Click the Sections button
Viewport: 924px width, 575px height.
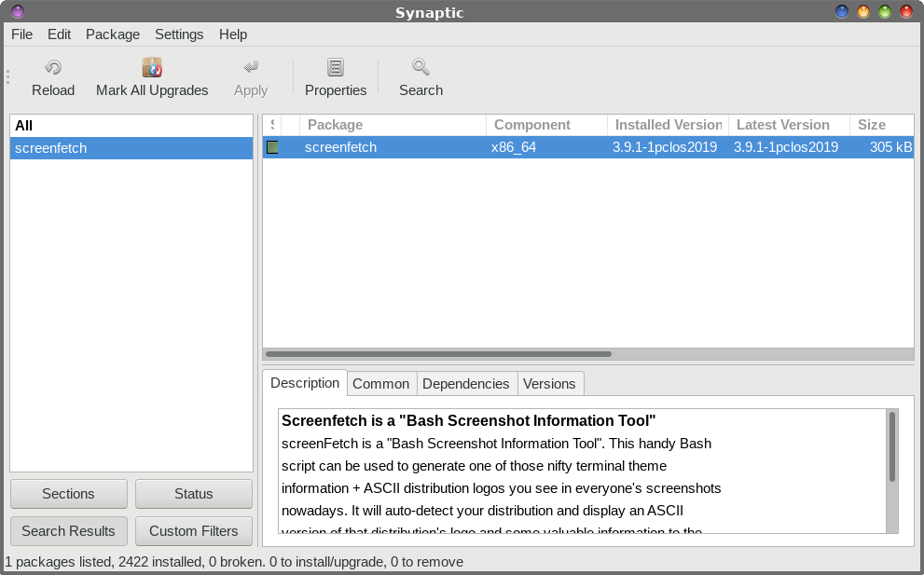click(x=68, y=494)
